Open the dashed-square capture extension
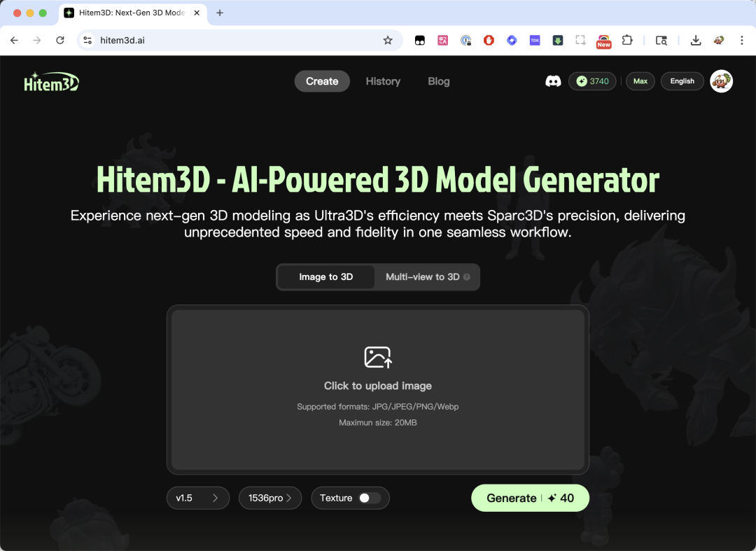756x551 pixels. click(580, 41)
